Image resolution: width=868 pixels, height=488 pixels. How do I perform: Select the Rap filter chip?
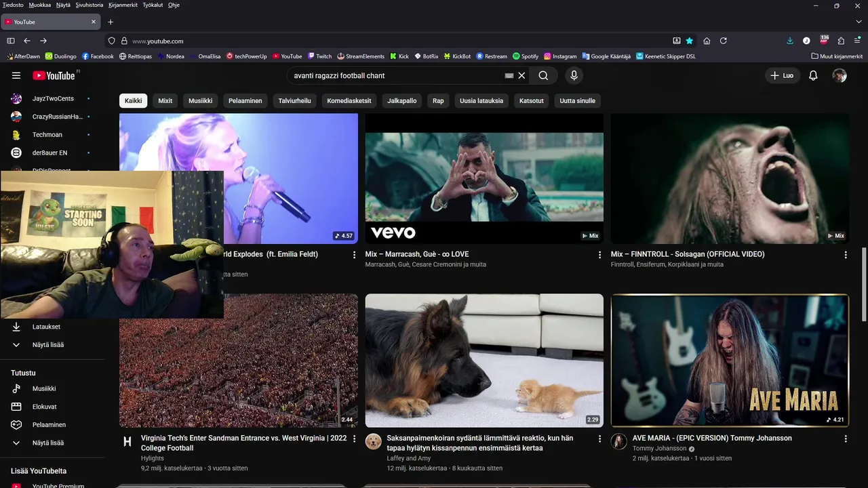click(x=438, y=101)
